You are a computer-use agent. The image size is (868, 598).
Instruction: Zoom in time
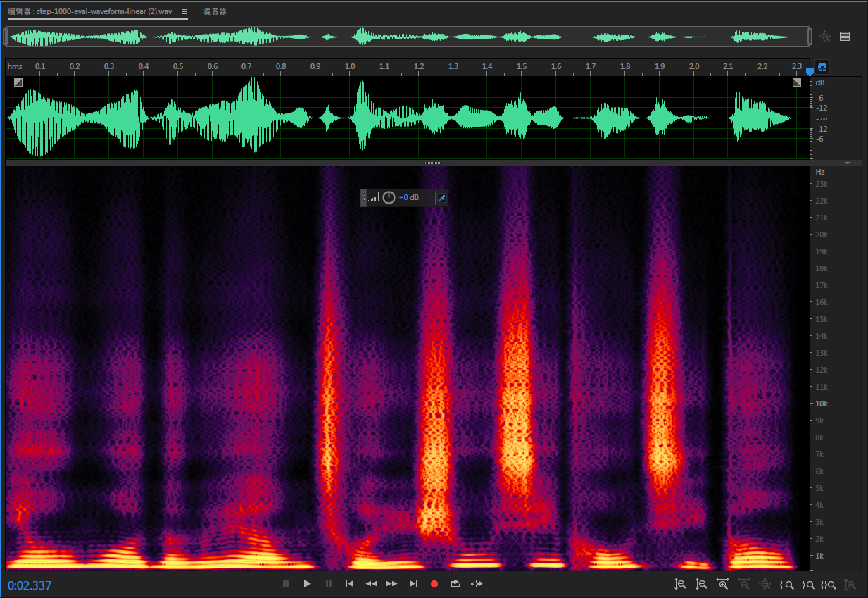722,584
